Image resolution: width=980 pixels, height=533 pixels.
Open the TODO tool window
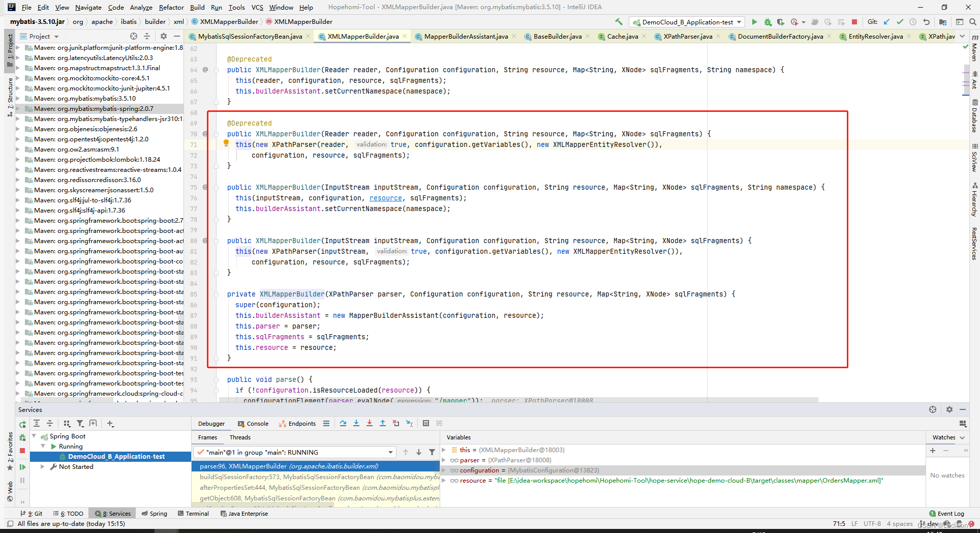(x=68, y=513)
